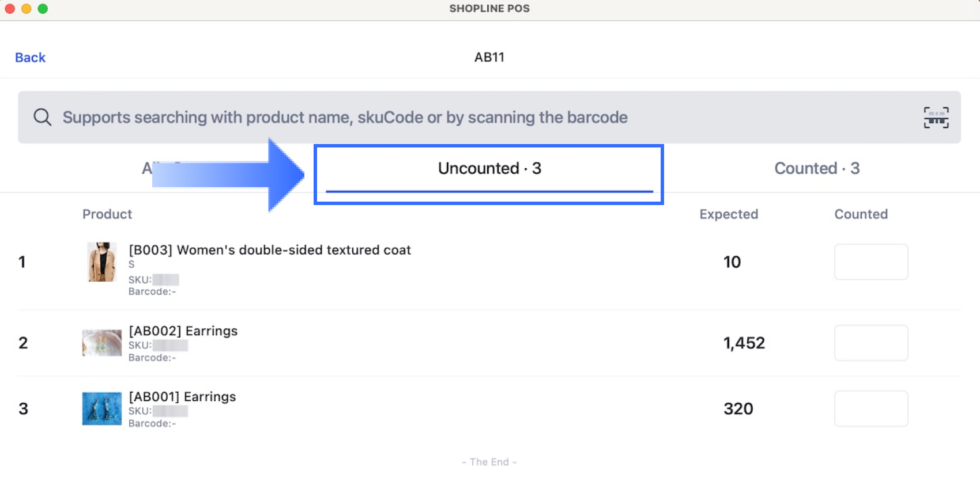980x485 pixels.
Task: Click the Expected column header
Action: pyautogui.click(x=729, y=214)
